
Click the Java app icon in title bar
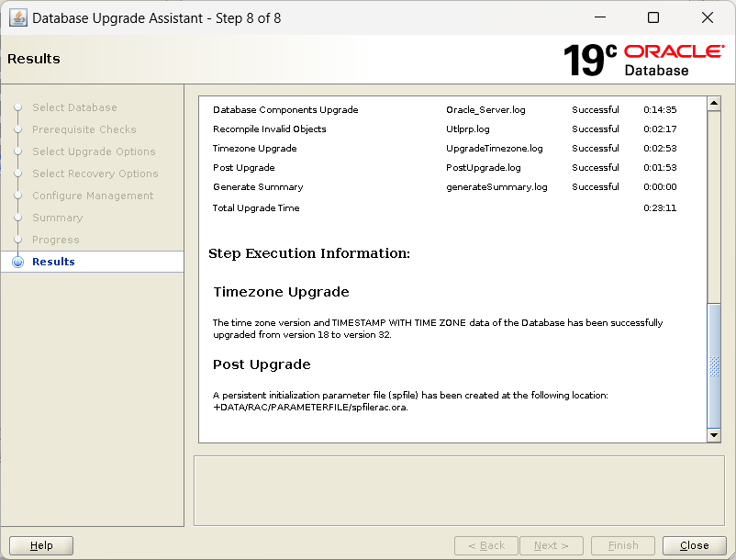click(17, 18)
